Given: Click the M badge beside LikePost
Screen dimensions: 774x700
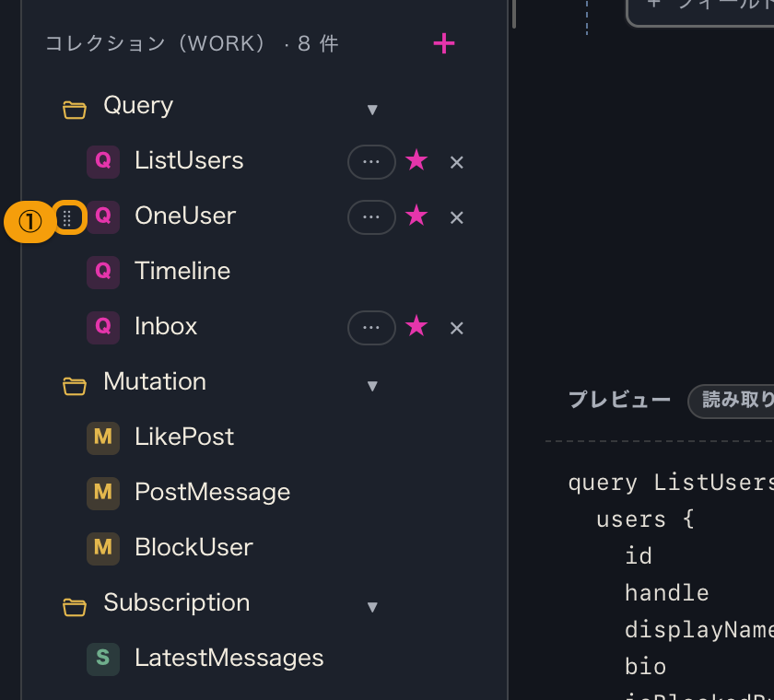Looking at the screenshot, I should coord(103,438).
